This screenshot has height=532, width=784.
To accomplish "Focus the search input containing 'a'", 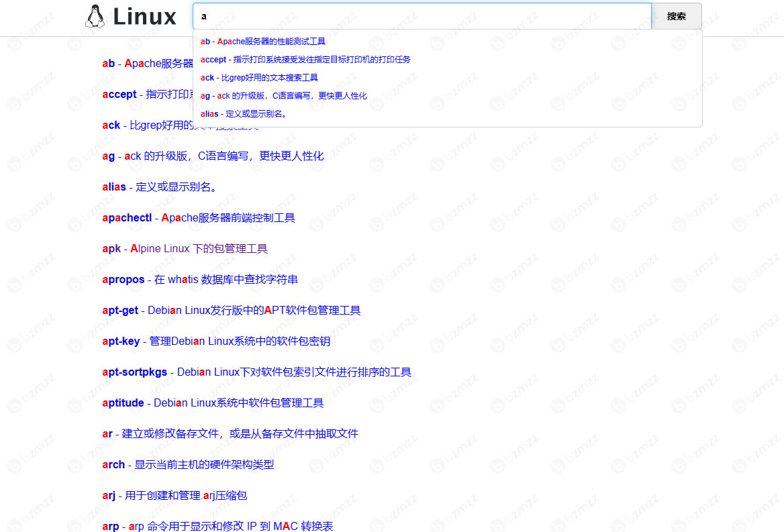I will [422, 16].
